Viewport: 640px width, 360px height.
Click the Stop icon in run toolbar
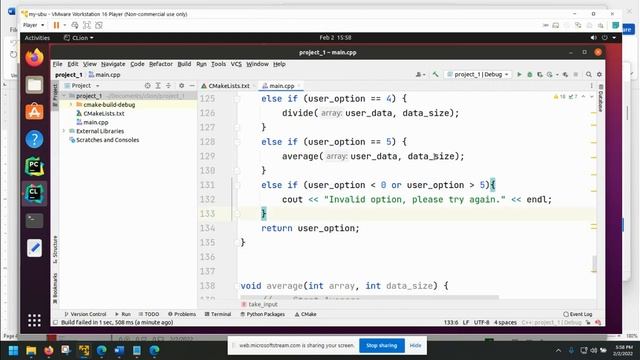[x=576, y=75]
